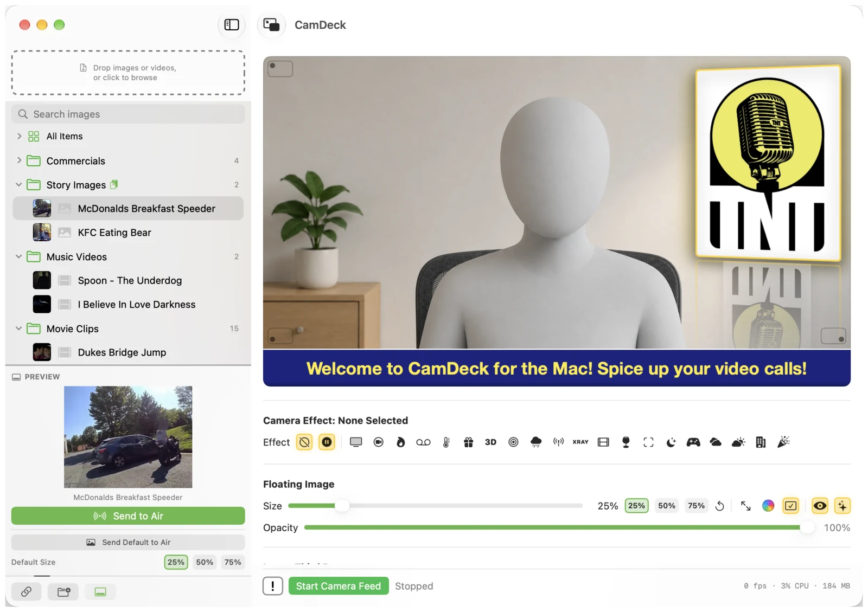Toggle the sparkle glow option for floating image
The image size is (868, 612).
click(842, 506)
